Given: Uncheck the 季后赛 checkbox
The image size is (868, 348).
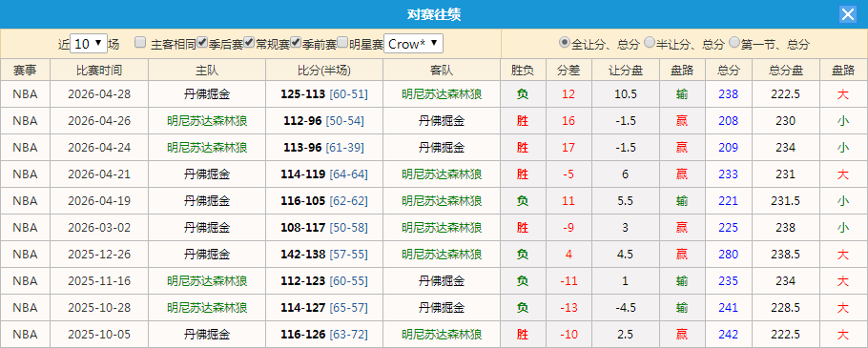Looking at the screenshot, I should point(202,43).
